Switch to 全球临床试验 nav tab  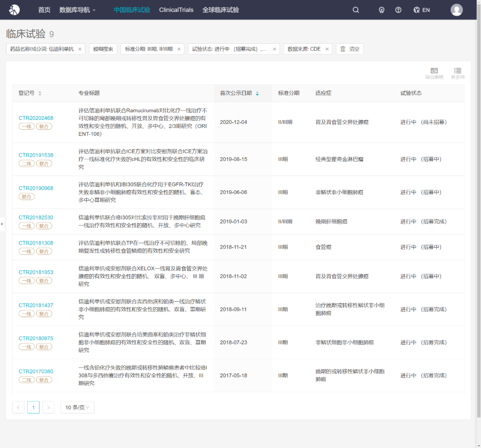tap(220, 10)
